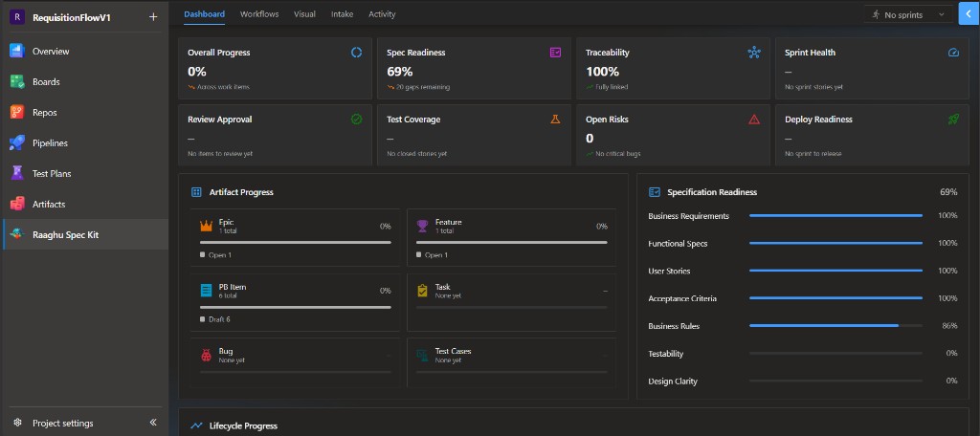The height and width of the screenshot is (436, 980).
Task: Click the RequisitionFlowV1 project name
Action: 72,17
